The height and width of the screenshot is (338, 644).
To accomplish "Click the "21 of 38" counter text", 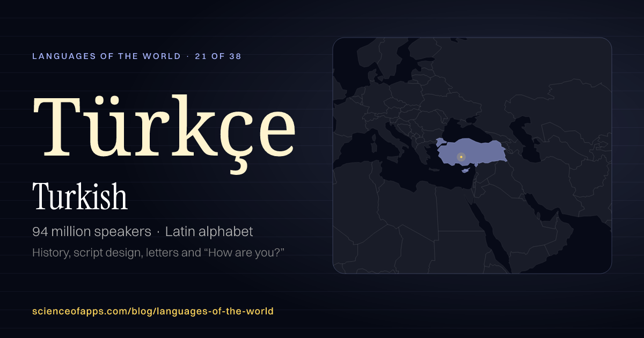I will coord(218,56).
